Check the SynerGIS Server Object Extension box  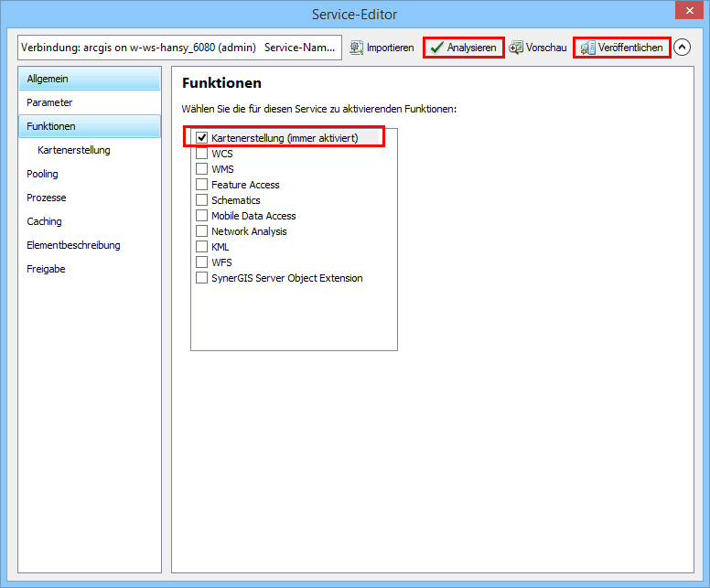(x=201, y=277)
